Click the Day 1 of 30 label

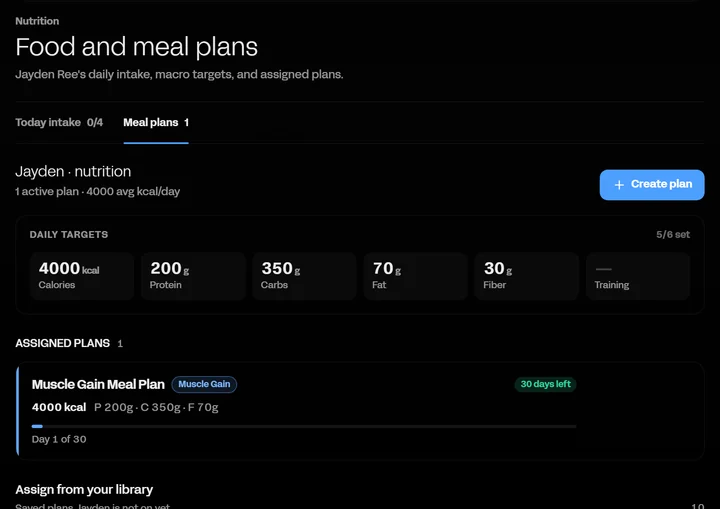click(59, 439)
